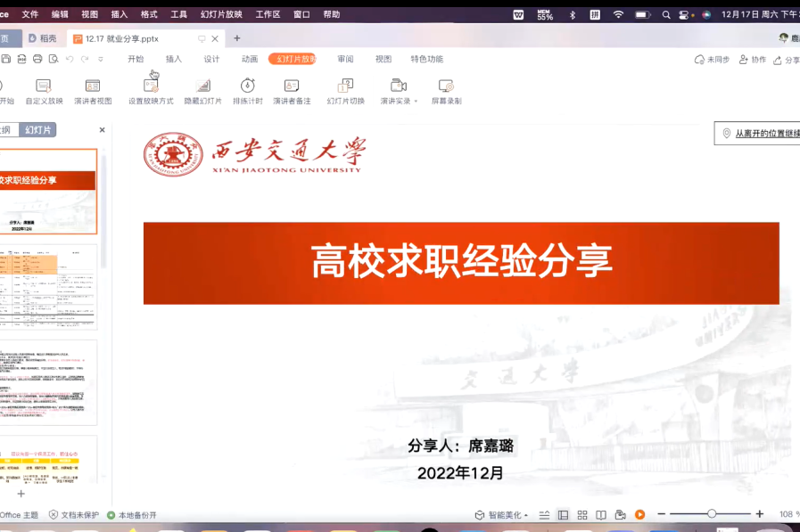
Task: Switch to the 审阅 ribbon tab
Action: coord(345,60)
